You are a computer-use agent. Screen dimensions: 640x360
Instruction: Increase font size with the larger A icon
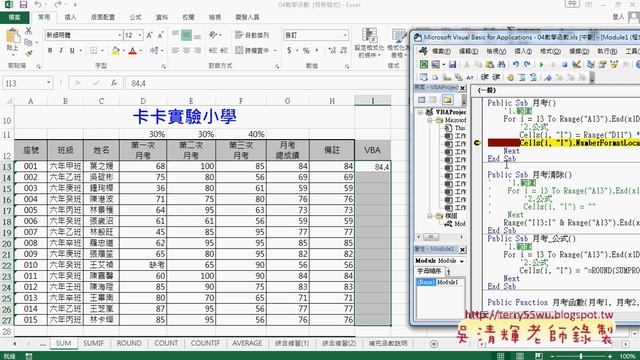pyautogui.click(x=149, y=35)
